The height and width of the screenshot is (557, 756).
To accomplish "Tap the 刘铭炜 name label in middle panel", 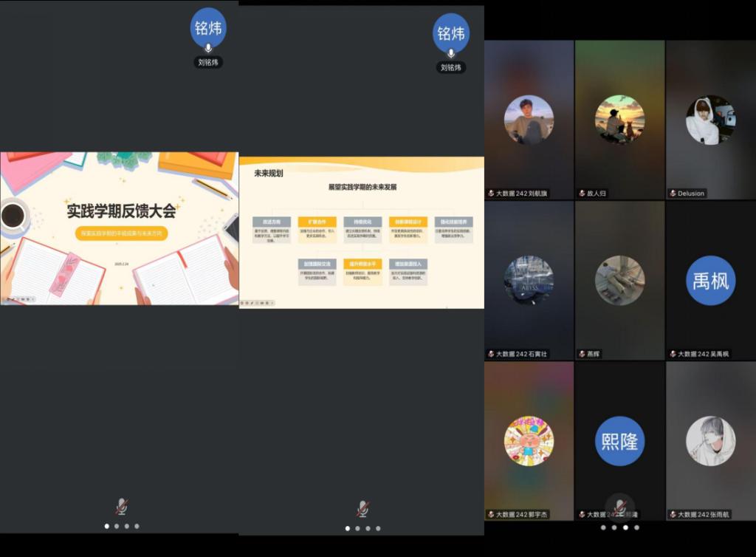I will tap(450, 67).
